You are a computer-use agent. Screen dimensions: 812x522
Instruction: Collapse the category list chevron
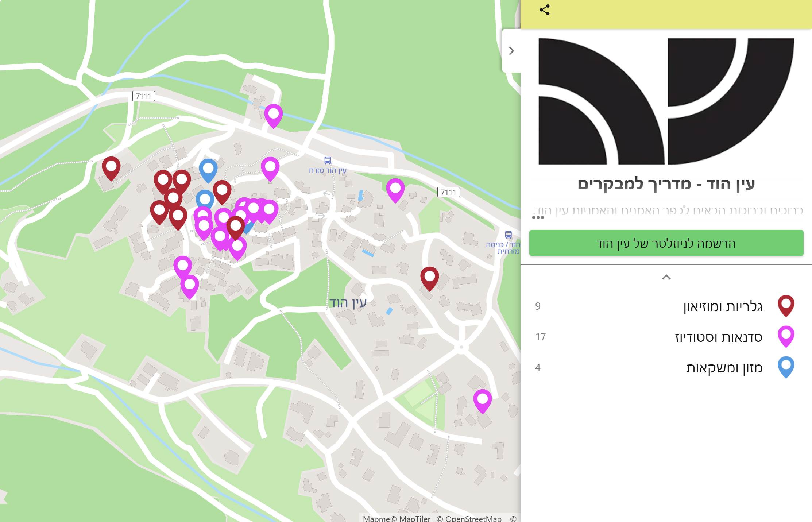coord(666,278)
